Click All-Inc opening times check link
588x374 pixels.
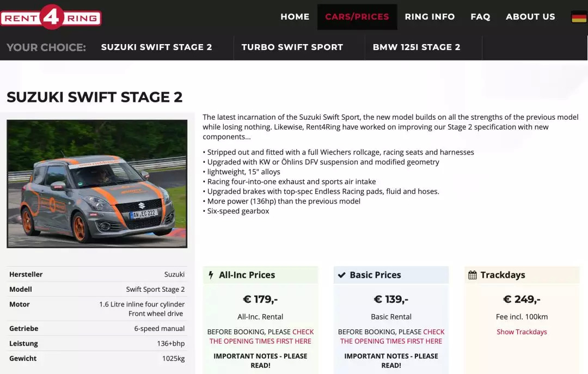coord(261,336)
